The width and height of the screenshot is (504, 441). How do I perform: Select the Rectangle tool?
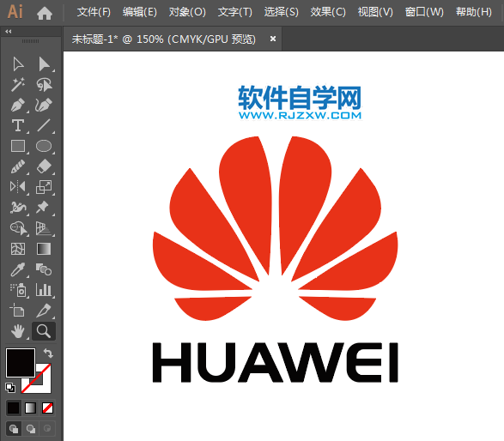click(x=18, y=146)
